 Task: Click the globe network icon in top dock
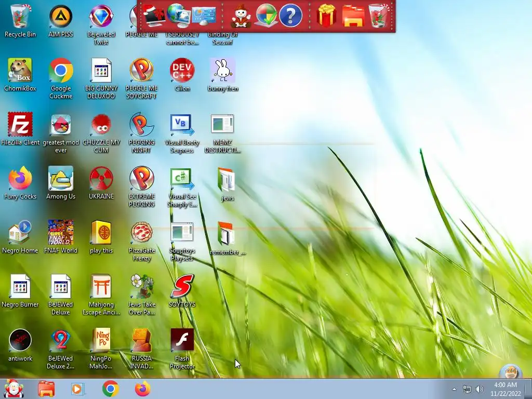click(x=179, y=15)
